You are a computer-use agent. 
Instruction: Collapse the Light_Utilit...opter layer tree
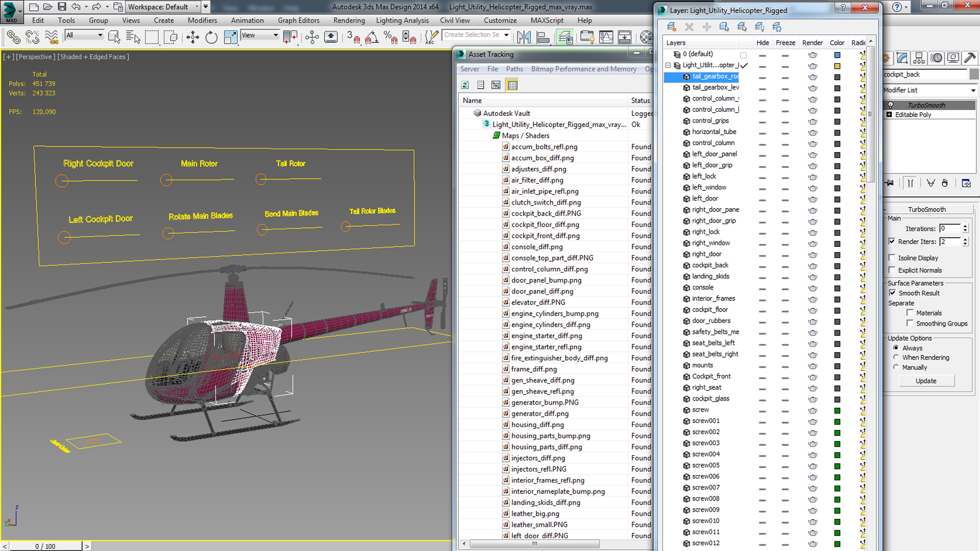point(668,65)
